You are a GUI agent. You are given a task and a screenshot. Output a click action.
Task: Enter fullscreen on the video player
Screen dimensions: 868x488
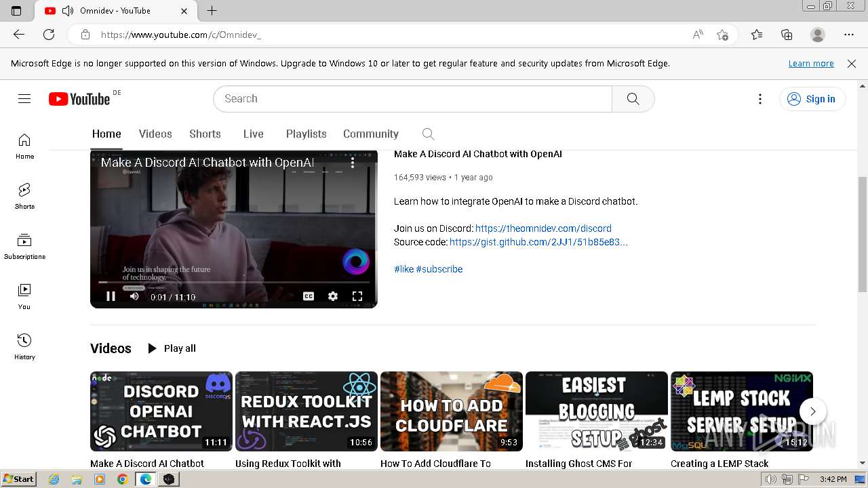pyautogui.click(x=357, y=296)
